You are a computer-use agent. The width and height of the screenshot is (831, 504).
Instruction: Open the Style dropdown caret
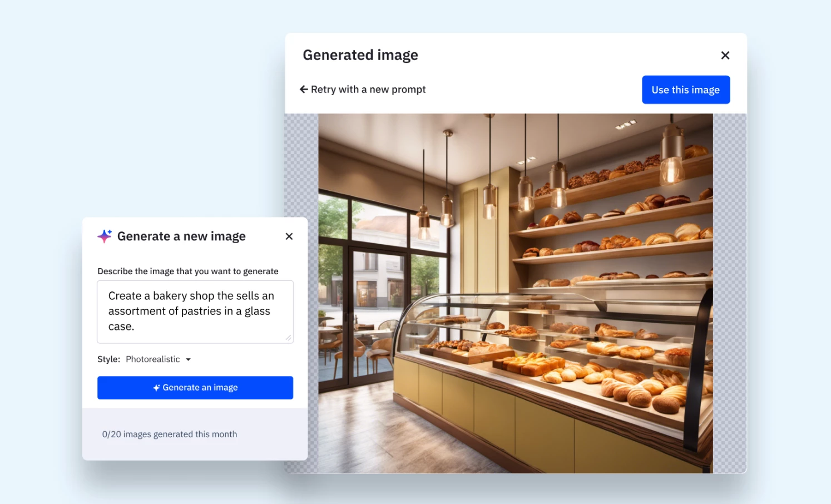point(189,359)
